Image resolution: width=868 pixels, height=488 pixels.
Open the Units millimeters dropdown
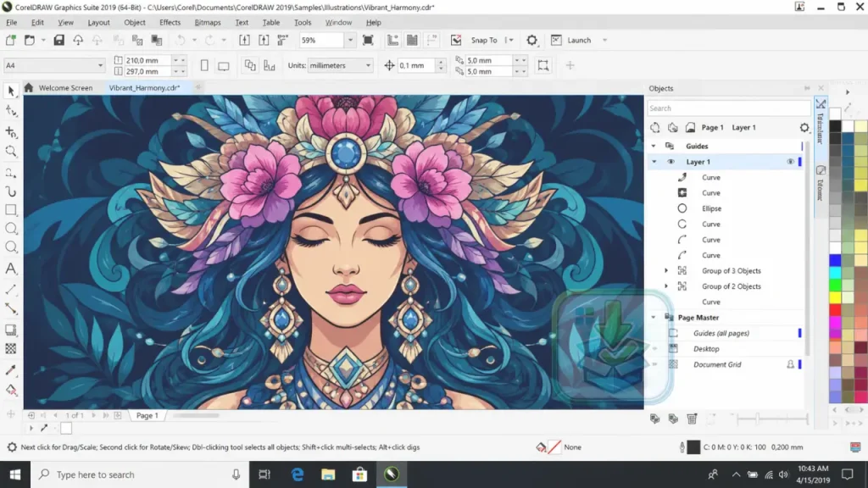tap(368, 65)
